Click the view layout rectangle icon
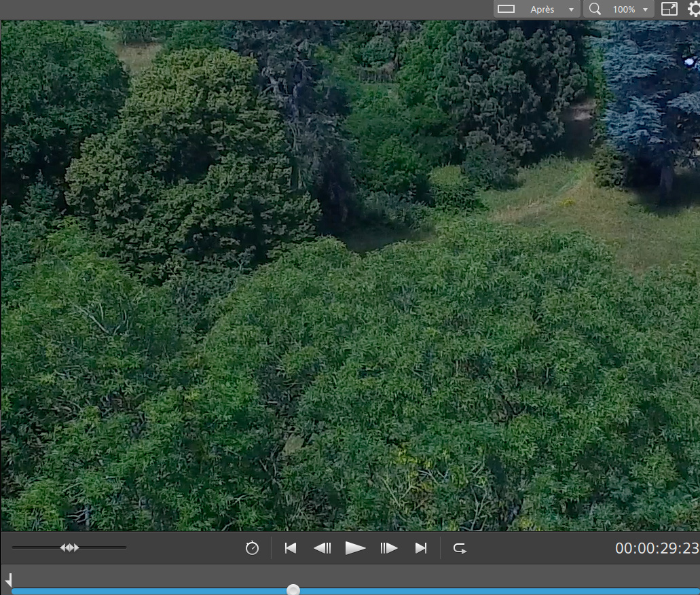The height and width of the screenshot is (595, 700). pos(506,10)
